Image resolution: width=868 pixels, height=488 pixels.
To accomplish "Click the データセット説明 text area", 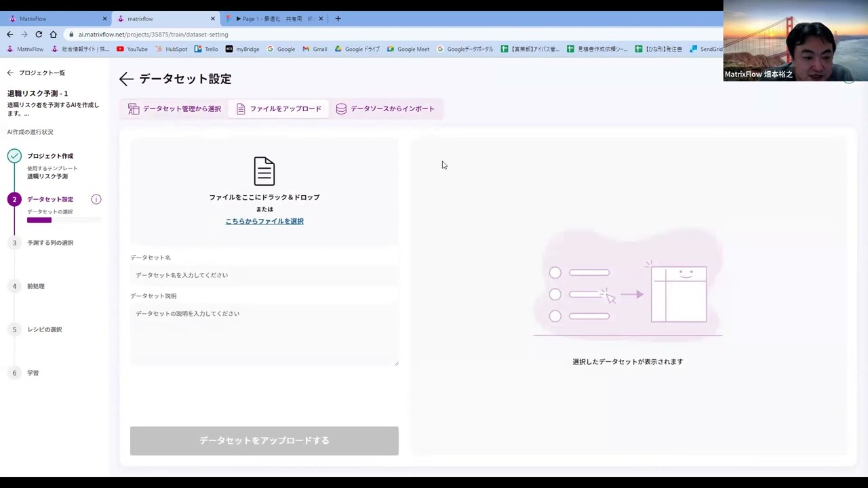I will point(264,334).
